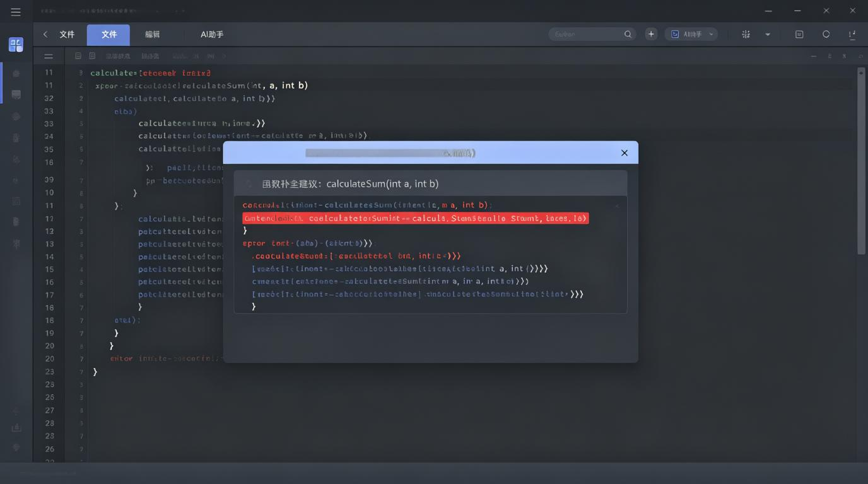Expand the caret arrow beside the grid icon
868x484 pixels.
pyautogui.click(x=768, y=35)
